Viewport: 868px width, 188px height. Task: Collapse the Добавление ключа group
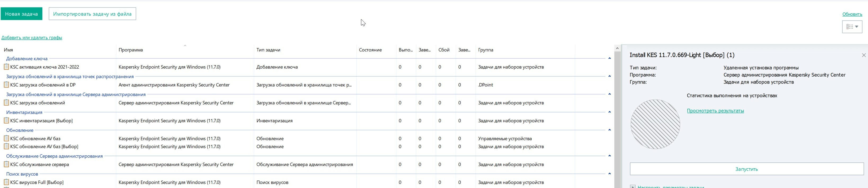click(609, 58)
